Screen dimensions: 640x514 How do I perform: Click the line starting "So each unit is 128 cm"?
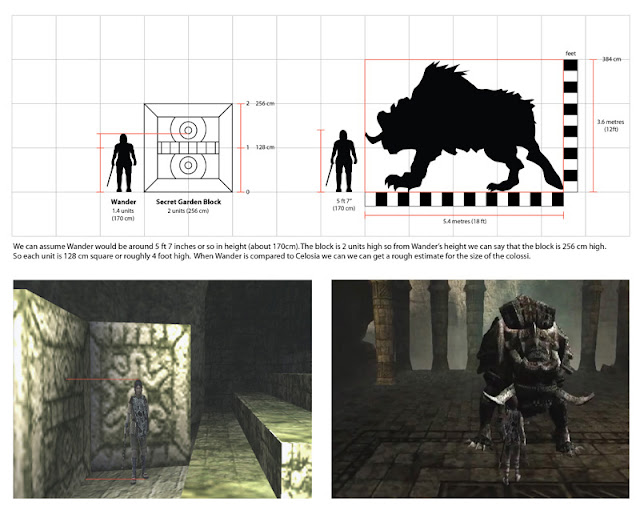pos(272,256)
